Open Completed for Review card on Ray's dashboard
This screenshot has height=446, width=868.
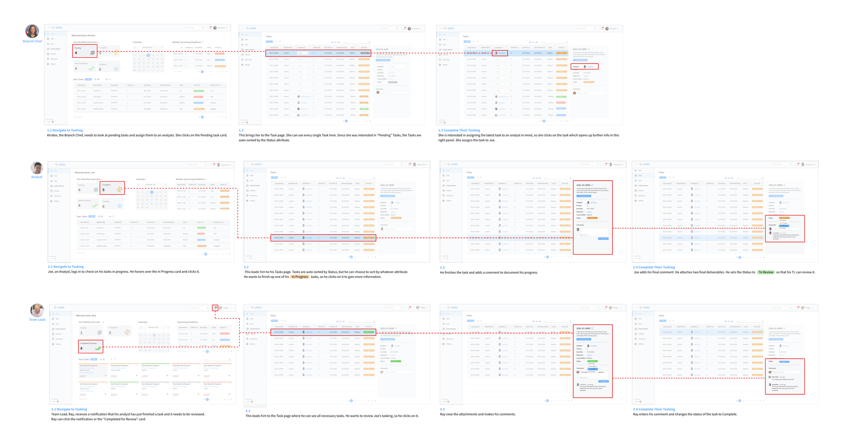tap(91, 346)
